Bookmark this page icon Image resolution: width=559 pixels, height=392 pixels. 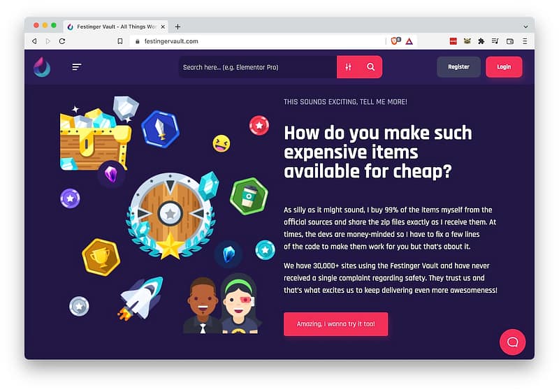(120, 41)
